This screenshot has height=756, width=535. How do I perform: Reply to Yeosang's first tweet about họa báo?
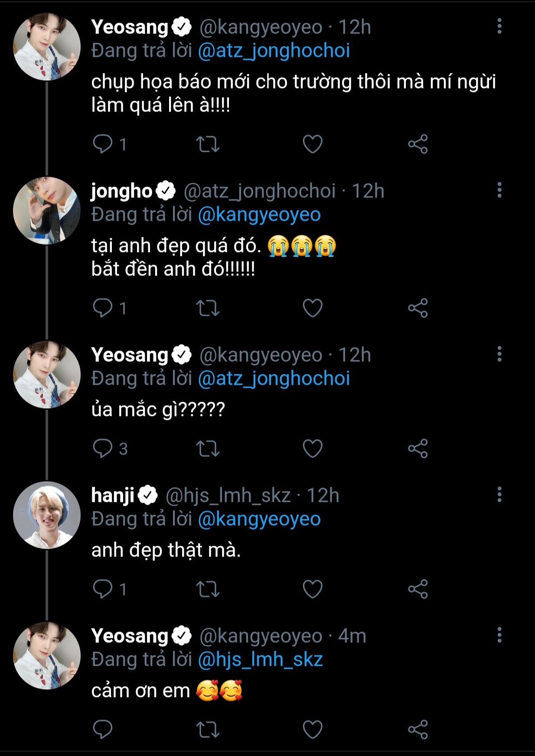[103, 144]
